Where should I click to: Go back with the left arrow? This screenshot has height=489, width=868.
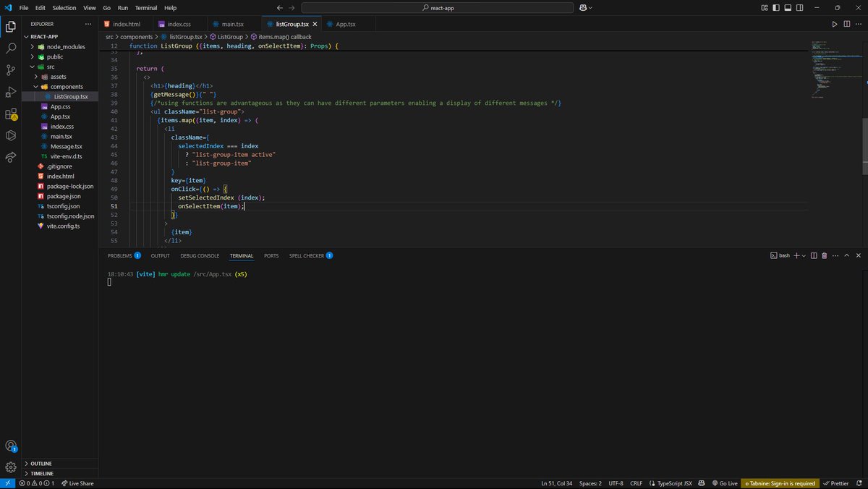click(x=280, y=7)
